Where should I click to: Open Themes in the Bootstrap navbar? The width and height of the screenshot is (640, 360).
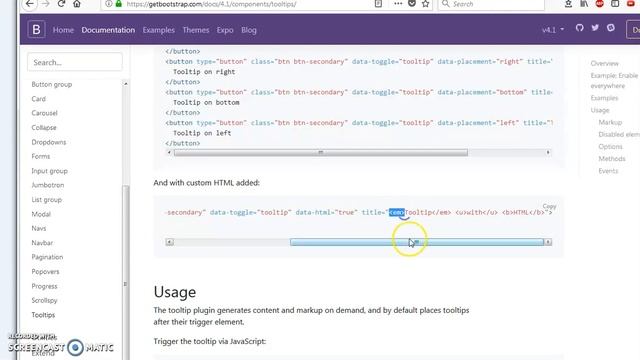click(196, 30)
